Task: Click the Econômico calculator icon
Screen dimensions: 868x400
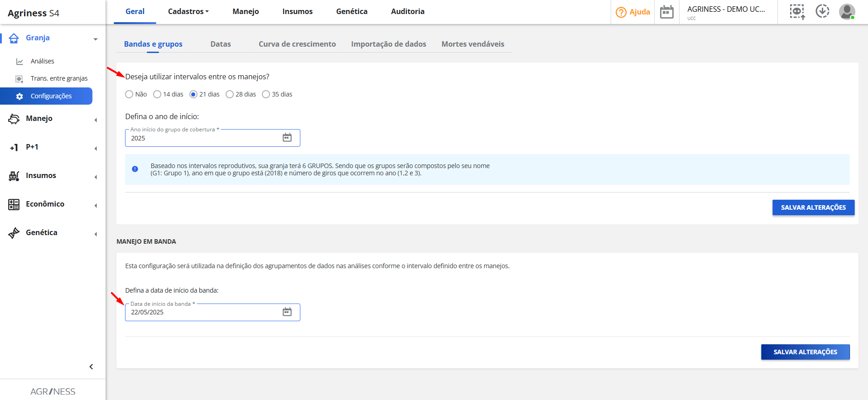Action: [14, 204]
